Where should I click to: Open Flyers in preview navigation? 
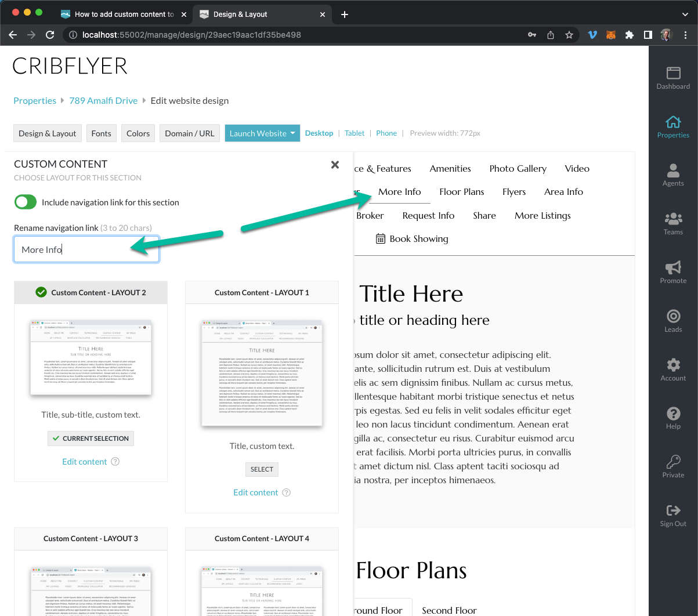514,192
